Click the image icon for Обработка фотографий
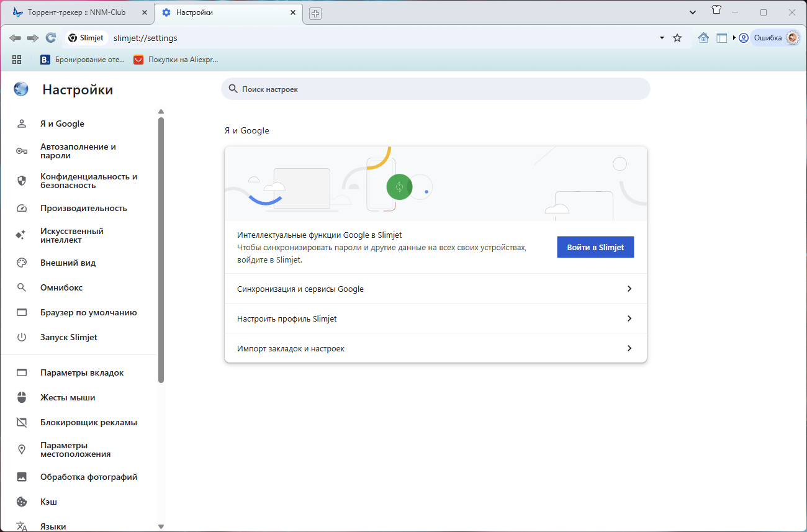The width and height of the screenshot is (807, 532). click(x=22, y=477)
